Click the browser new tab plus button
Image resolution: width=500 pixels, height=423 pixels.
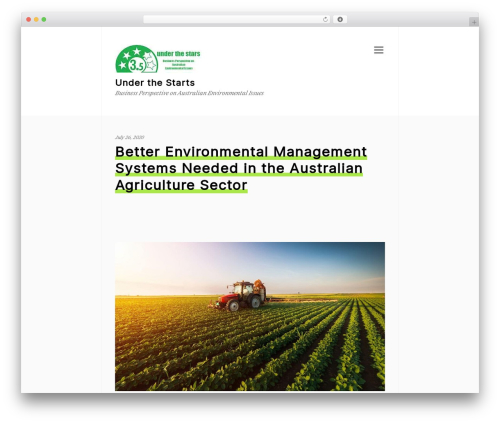pyautogui.click(x=474, y=22)
